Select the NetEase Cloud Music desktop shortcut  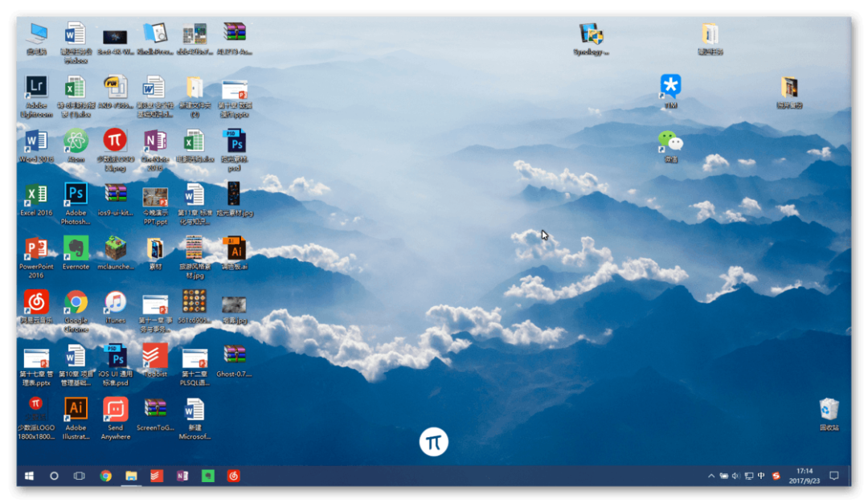(x=36, y=307)
